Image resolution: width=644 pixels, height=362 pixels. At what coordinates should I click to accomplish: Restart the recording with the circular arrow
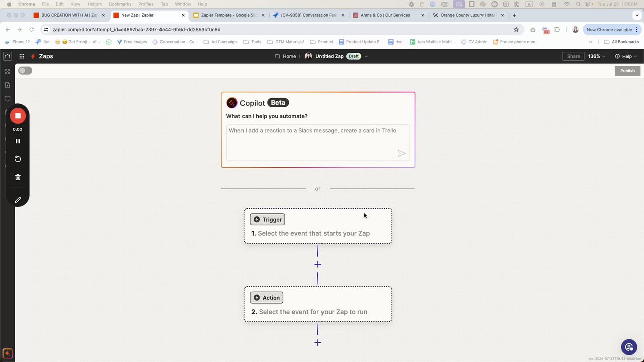click(18, 159)
